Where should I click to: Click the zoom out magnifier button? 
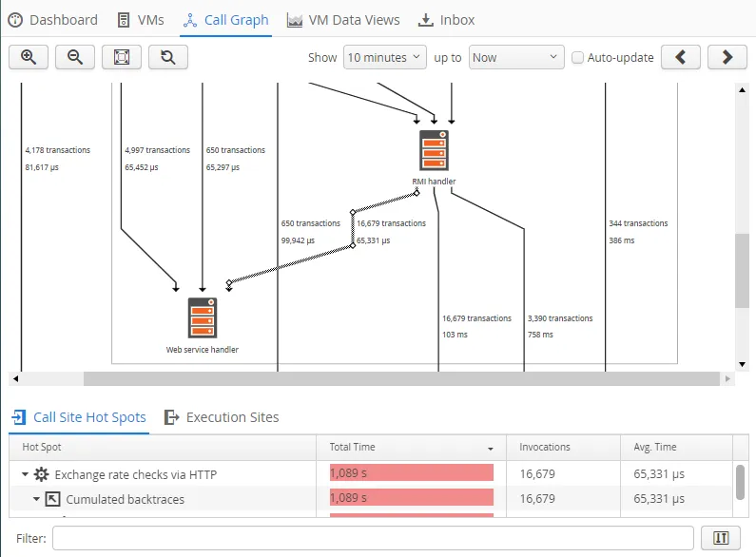(x=75, y=57)
